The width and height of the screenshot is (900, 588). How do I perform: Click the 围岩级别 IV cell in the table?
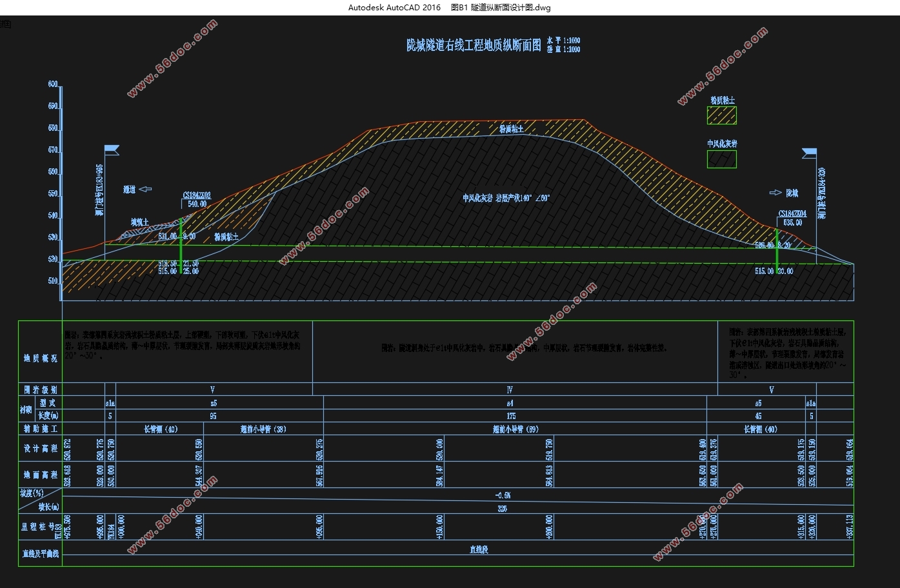pos(510,389)
